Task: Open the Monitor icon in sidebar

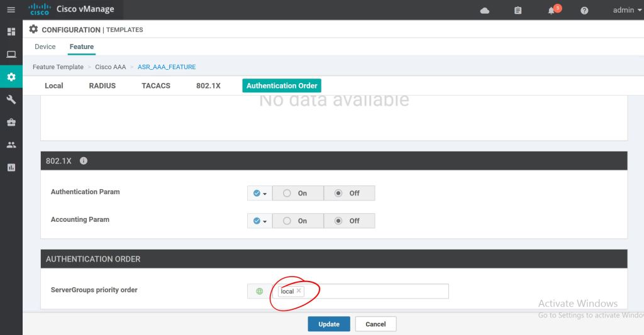Action: (x=11, y=55)
